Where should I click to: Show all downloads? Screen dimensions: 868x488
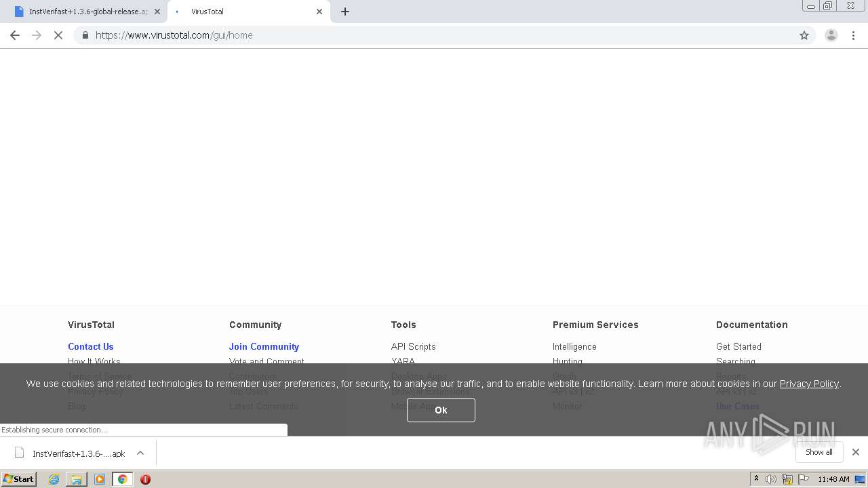818,452
